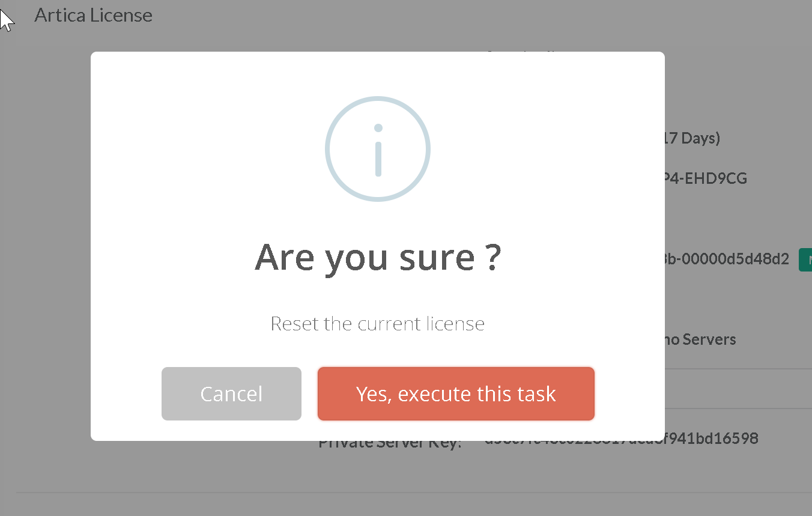Click the green badge beside the UUID
Screen dimensions: 812x516
[x=805, y=260]
